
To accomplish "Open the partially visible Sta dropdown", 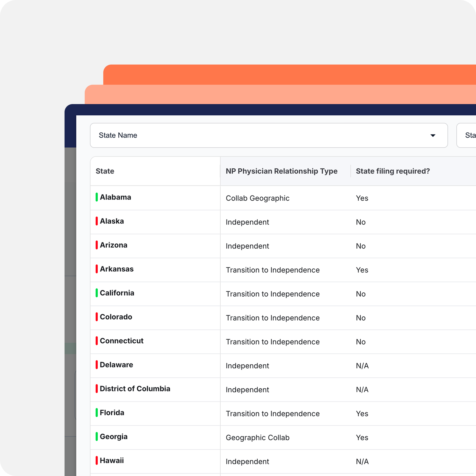I will (x=467, y=135).
